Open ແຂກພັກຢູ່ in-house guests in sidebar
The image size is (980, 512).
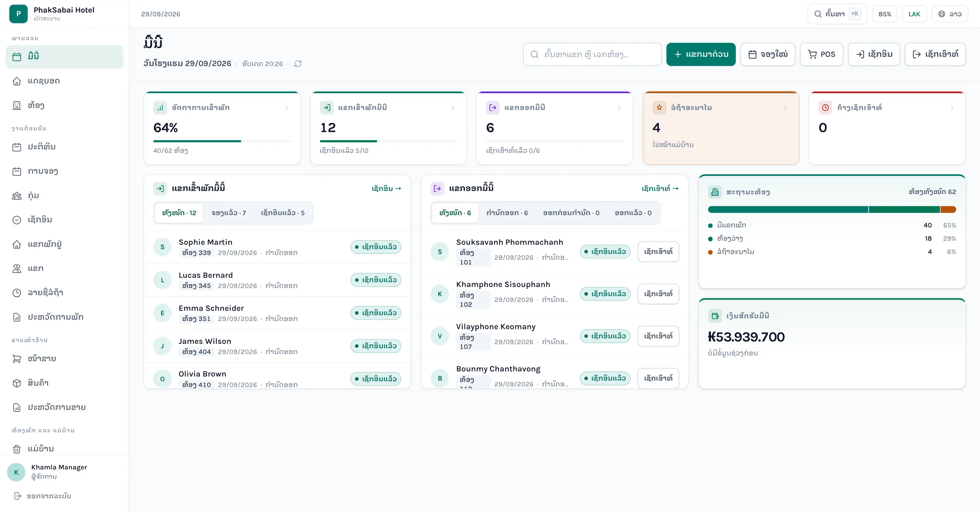(64, 244)
